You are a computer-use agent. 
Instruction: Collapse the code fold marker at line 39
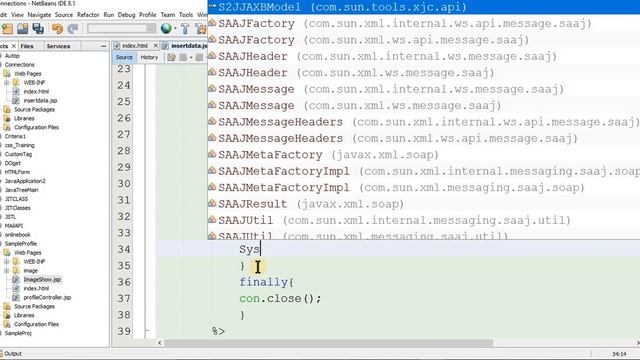point(147,331)
